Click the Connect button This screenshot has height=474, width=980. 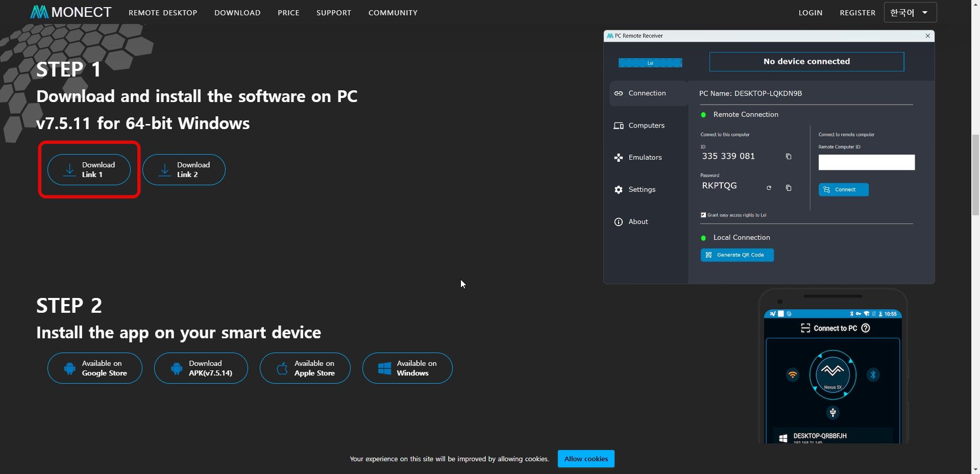tap(844, 190)
